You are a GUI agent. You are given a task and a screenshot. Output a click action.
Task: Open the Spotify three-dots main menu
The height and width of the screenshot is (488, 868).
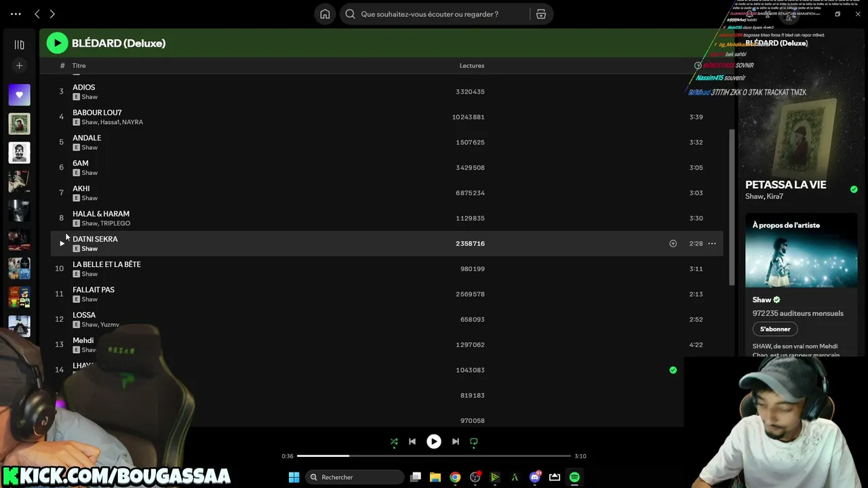pos(16,14)
